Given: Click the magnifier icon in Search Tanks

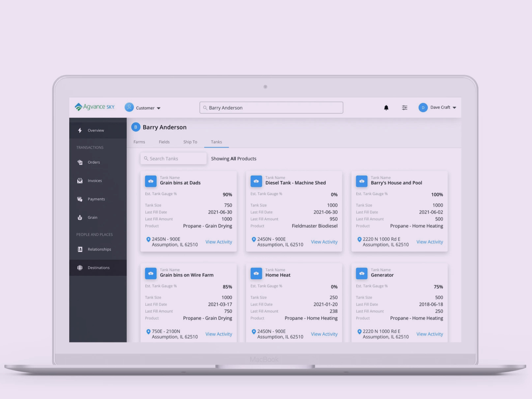Looking at the screenshot, I should pos(146,158).
